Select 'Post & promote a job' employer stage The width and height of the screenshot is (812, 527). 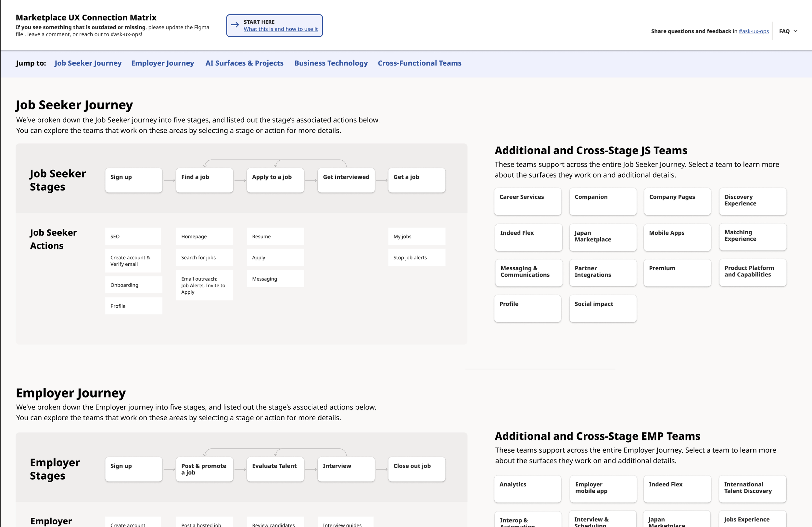tap(204, 469)
